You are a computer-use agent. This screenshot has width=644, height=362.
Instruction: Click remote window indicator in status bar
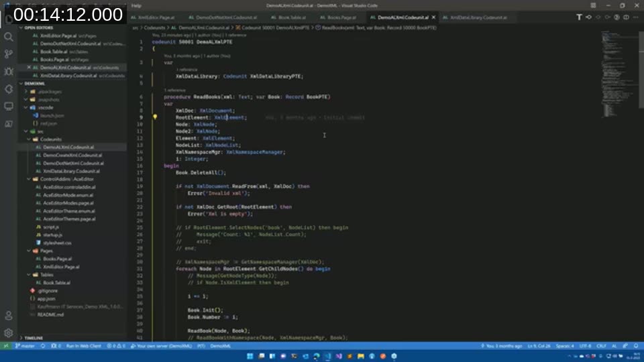point(6,346)
